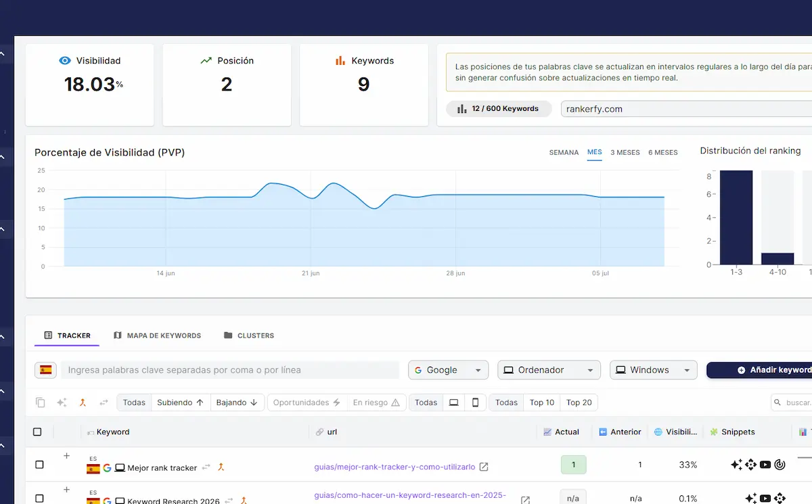812x504 pixels.
Task: Tick the checkbox for Mejor rank tracker row
Action: click(39, 465)
